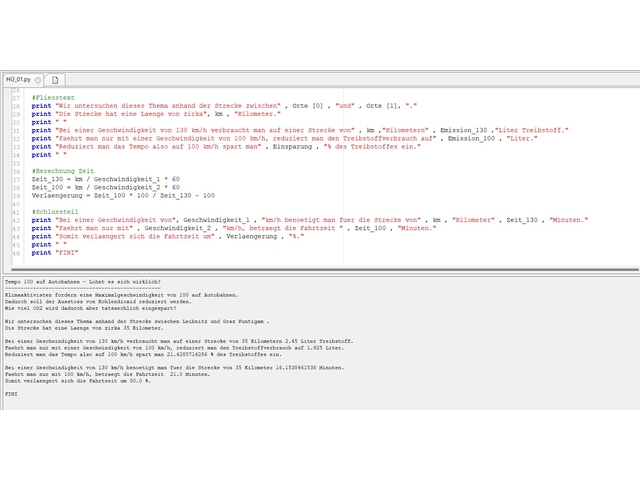The image size is (640, 480).
Task: Select the HÜ_01.py editor tab
Action: click(18, 80)
